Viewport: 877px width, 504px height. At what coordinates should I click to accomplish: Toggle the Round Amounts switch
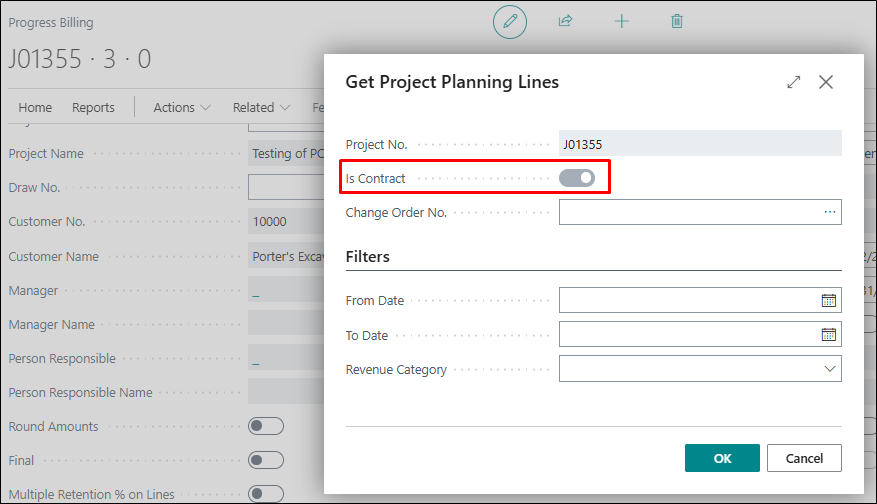click(266, 426)
